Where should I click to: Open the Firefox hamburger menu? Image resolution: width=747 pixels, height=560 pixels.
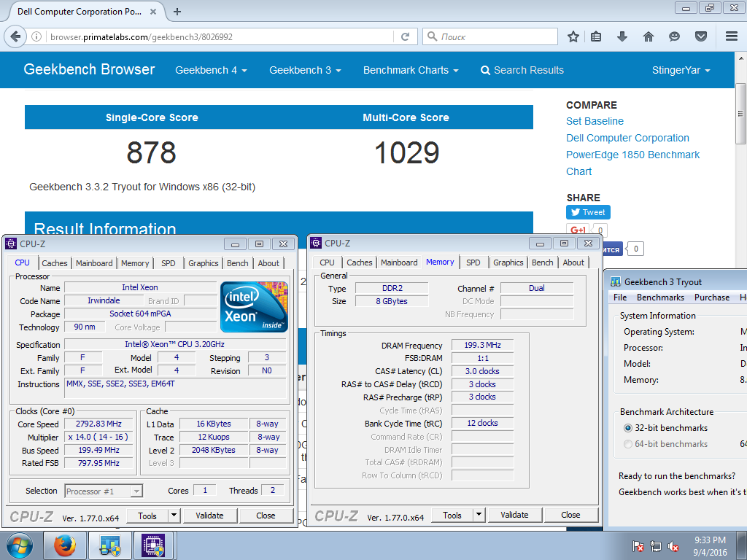(x=732, y=36)
